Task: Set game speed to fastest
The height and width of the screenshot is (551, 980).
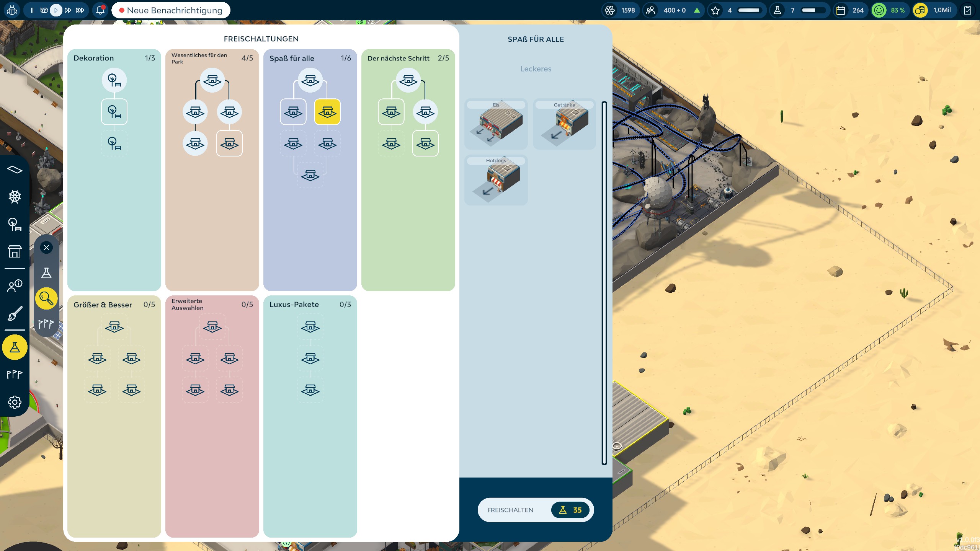Action: (80, 10)
